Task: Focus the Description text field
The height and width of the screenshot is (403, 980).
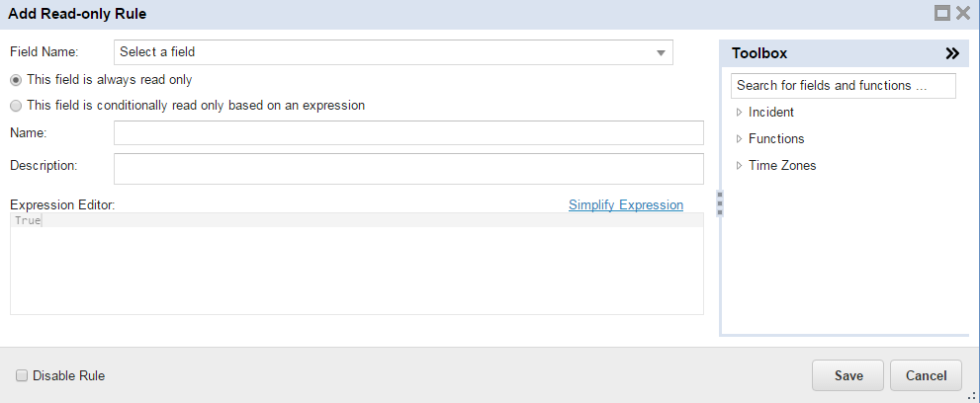Action: tap(408, 168)
